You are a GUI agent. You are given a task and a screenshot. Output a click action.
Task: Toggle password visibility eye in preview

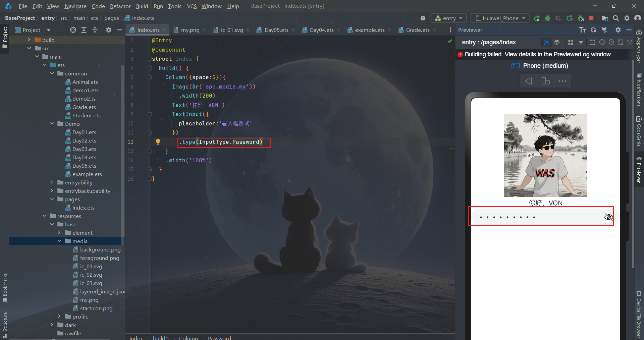click(x=608, y=217)
